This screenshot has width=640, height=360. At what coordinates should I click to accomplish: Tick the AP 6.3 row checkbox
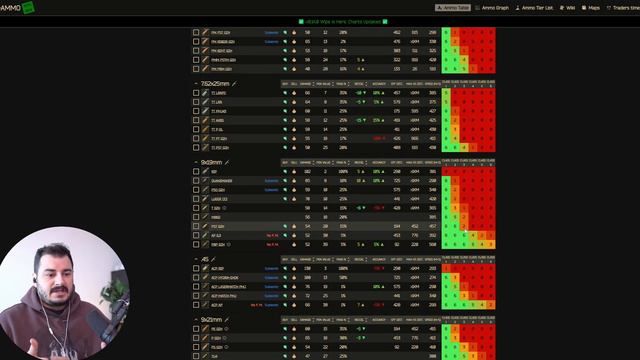click(196, 236)
